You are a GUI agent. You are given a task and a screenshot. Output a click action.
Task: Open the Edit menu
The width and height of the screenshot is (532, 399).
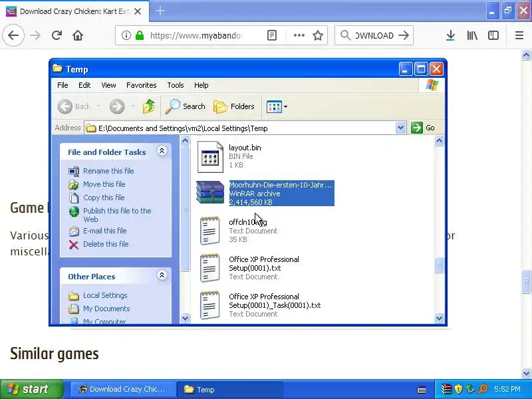point(84,85)
